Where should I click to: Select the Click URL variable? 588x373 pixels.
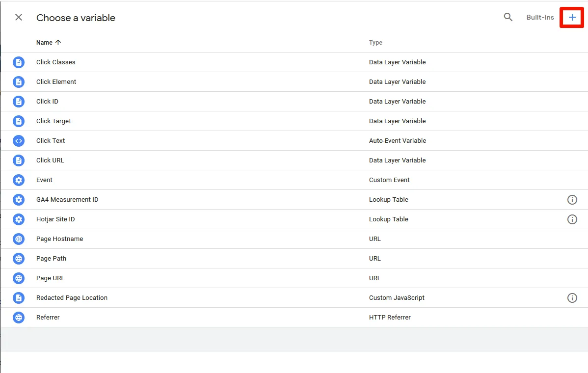click(x=50, y=160)
